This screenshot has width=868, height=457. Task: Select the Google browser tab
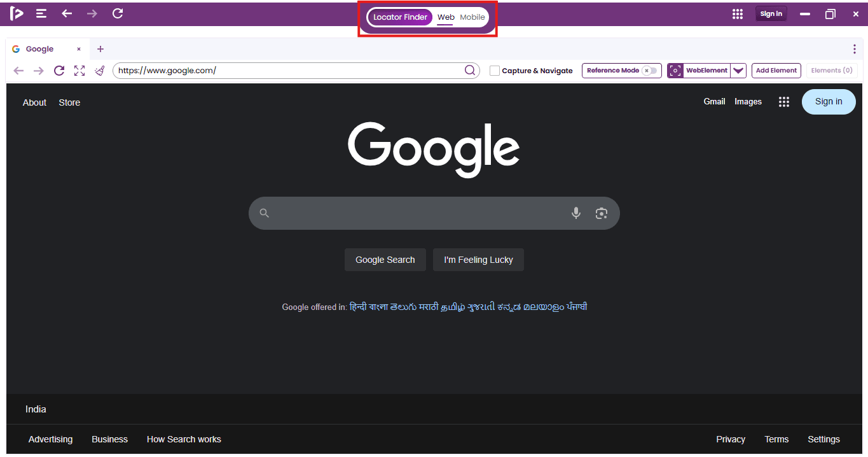48,49
